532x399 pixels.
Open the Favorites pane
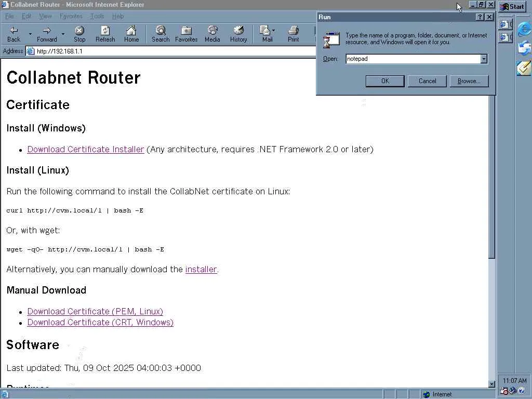(187, 34)
